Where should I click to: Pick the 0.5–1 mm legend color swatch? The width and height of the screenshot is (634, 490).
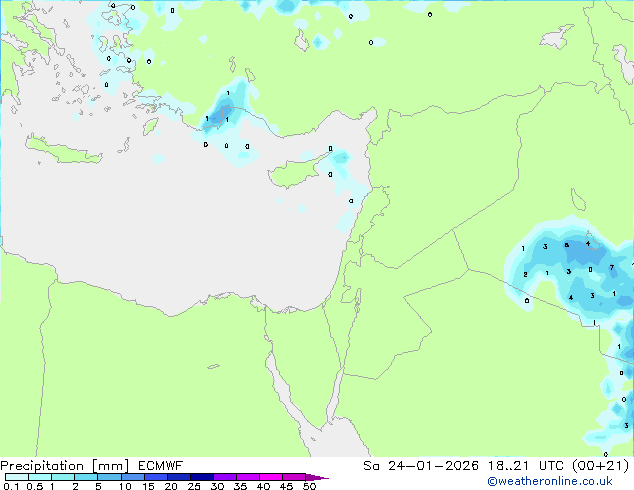coord(40,477)
